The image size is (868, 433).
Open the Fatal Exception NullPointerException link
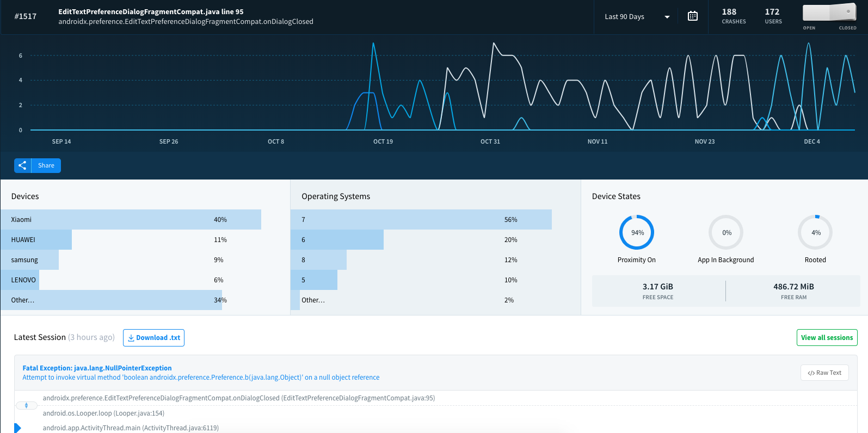click(97, 368)
